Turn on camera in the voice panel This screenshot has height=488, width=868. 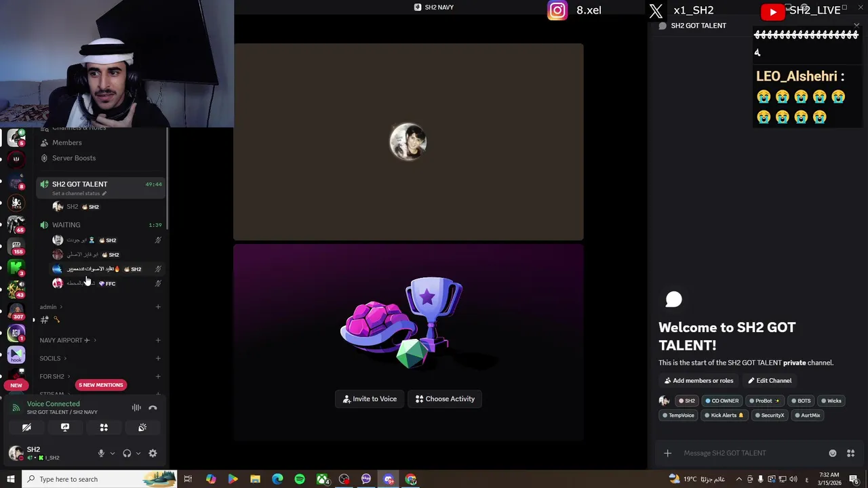click(x=26, y=428)
